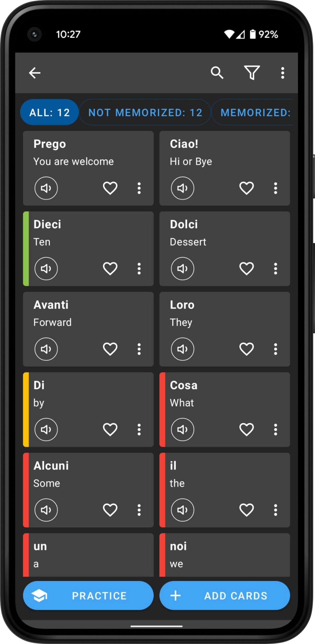
Task: Open the filter options
Action: tap(252, 73)
